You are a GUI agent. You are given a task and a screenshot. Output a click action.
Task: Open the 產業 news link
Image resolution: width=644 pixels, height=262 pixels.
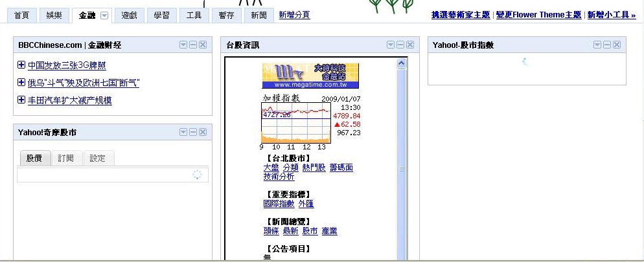coord(329,231)
